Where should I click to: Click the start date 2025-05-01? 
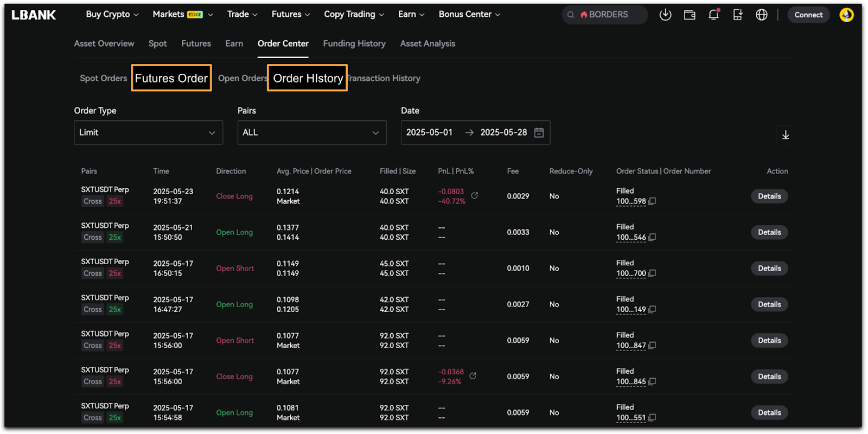tap(429, 133)
